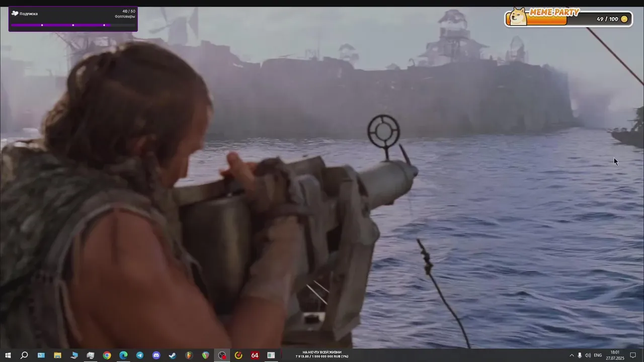Launch Microsoft Edge from taskbar

click(x=123, y=355)
